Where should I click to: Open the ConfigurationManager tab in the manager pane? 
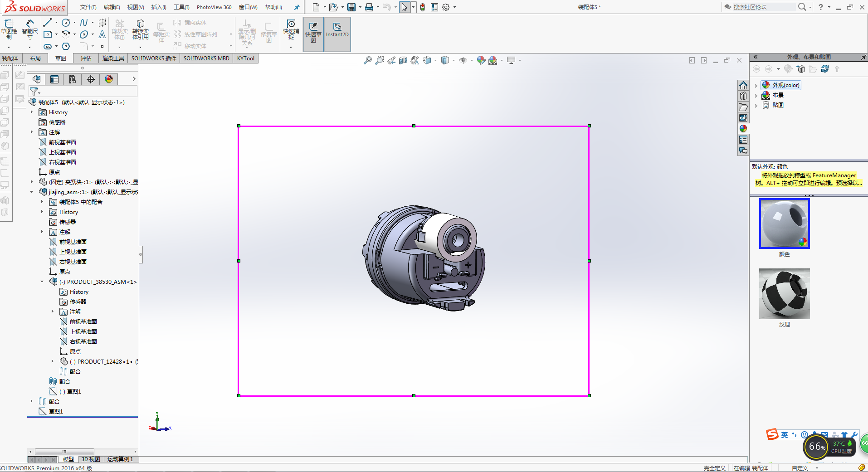click(73, 79)
